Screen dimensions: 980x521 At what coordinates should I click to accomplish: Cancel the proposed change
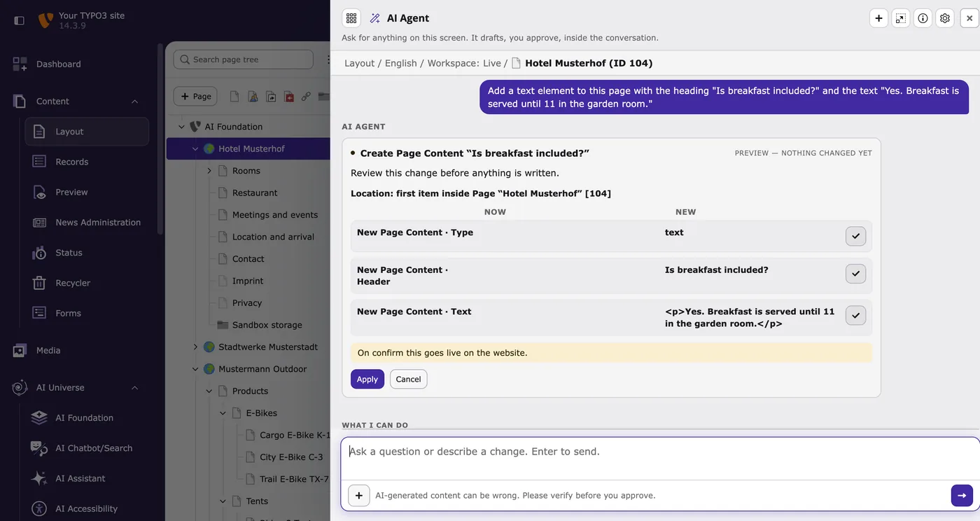click(408, 379)
